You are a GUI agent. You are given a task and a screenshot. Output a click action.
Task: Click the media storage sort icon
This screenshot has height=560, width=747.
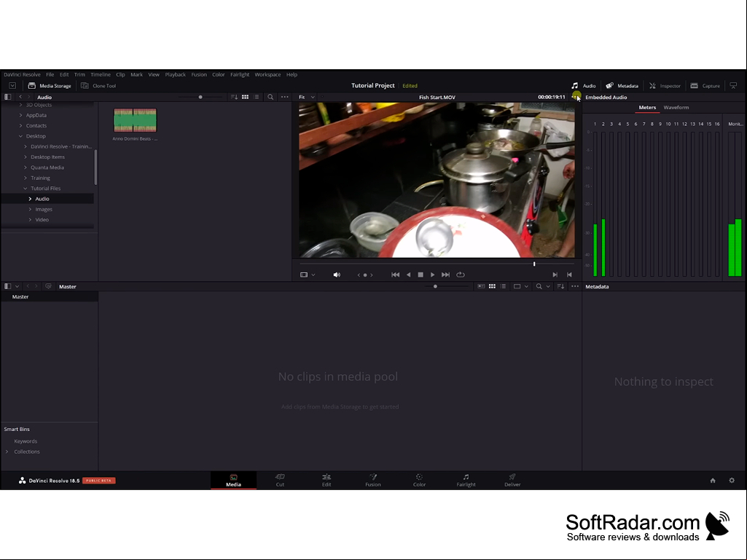[x=234, y=97]
